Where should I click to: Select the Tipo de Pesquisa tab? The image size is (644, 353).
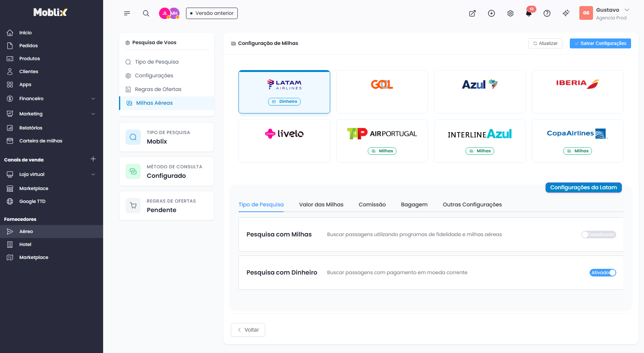(x=261, y=204)
